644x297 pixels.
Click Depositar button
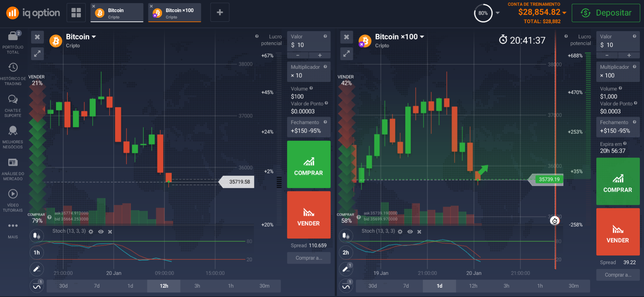tap(606, 13)
